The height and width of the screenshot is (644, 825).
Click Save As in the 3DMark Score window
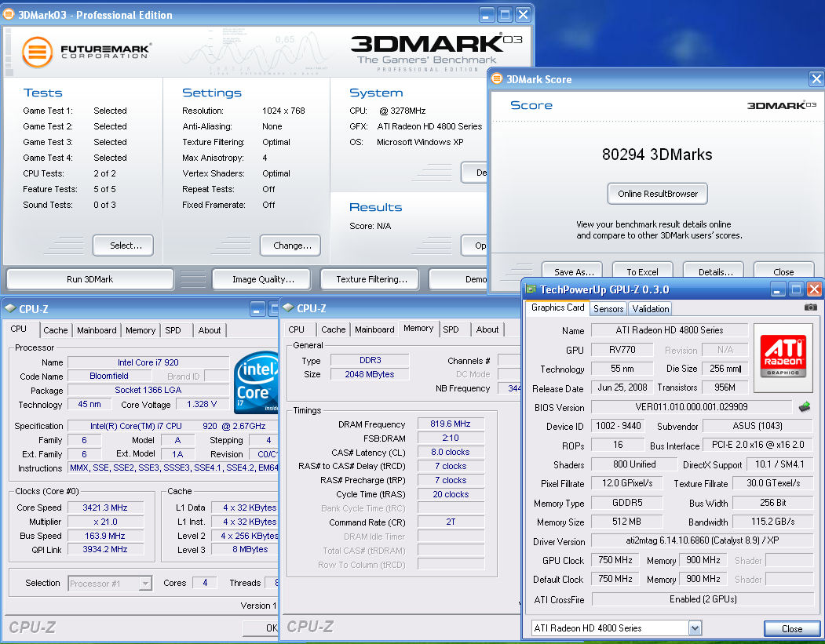(x=574, y=271)
